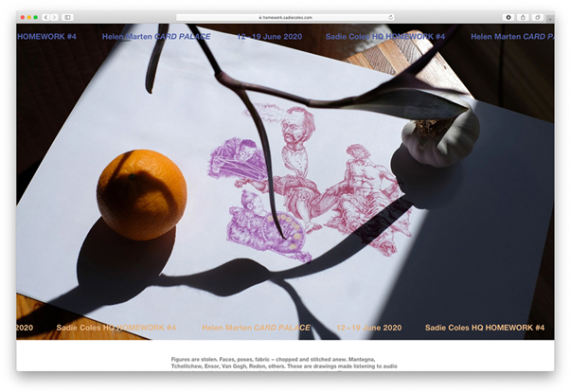Viewport: 571px width, 392px height.
Task: Click the 'Figures are stolen' caption text
Action: click(x=285, y=364)
